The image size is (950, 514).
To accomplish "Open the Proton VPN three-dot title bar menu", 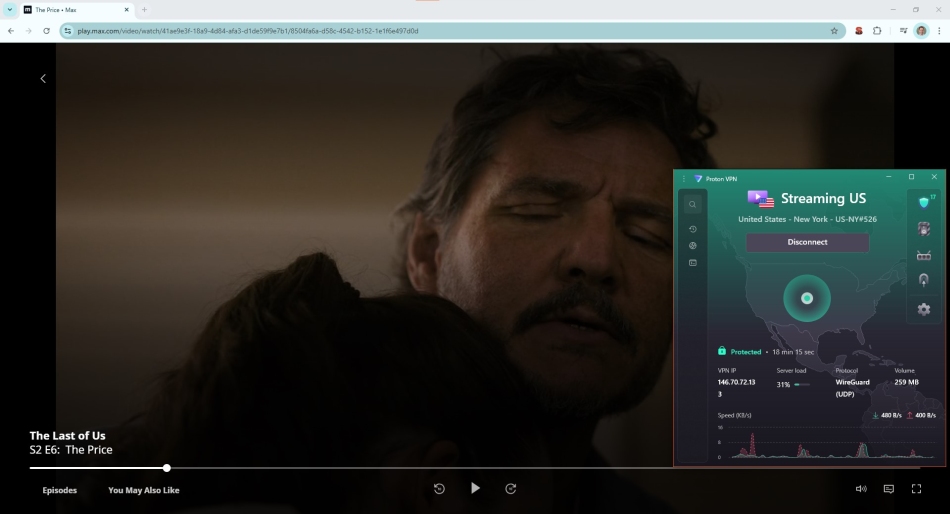I will click(x=683, y=179).
